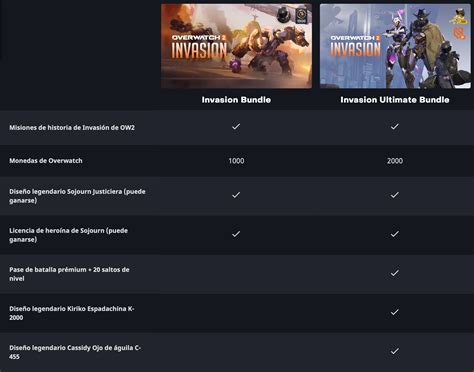Click Ultimate Bundle checkmark for Cassidy Ojo de águila
The image size is (474, 372).
pyautogui.click(x=395, y=351)
